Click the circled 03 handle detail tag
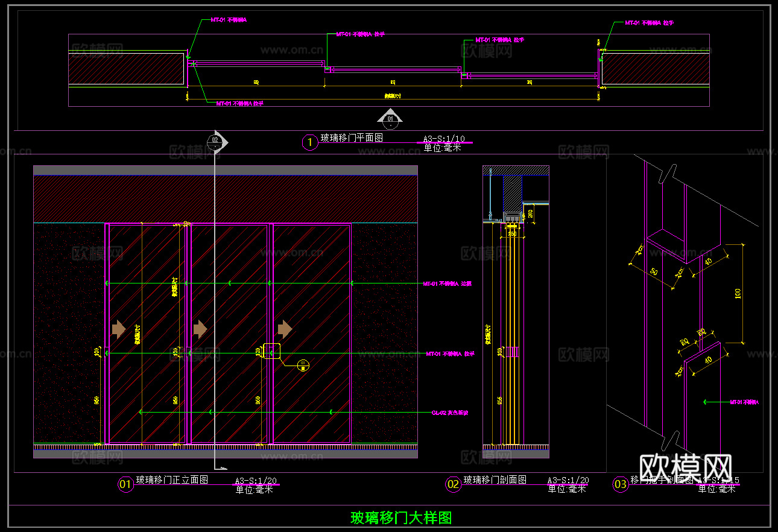Viewport: 778px width, 532px height. [620, 484]
